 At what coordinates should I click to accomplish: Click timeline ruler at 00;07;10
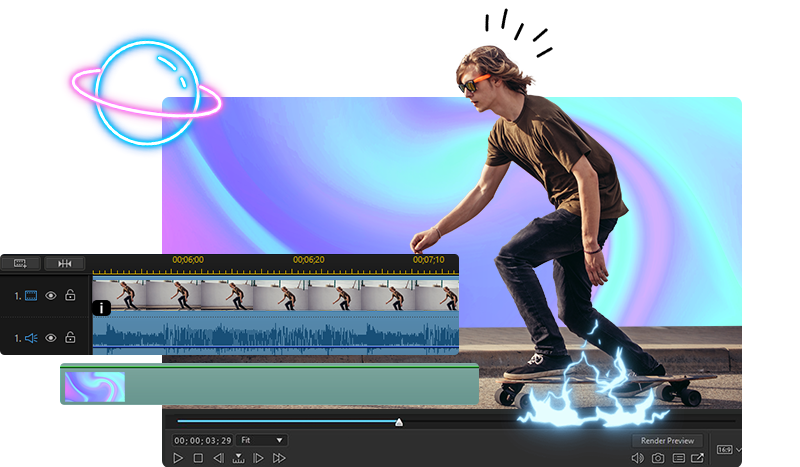click(x=429, y=260)
